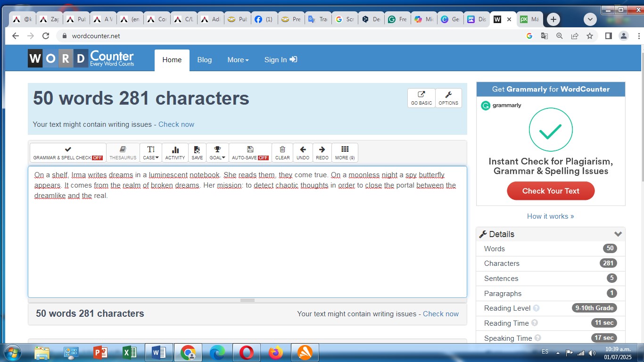
Task: Grab the editor resize handle
Action: [248, 300]
